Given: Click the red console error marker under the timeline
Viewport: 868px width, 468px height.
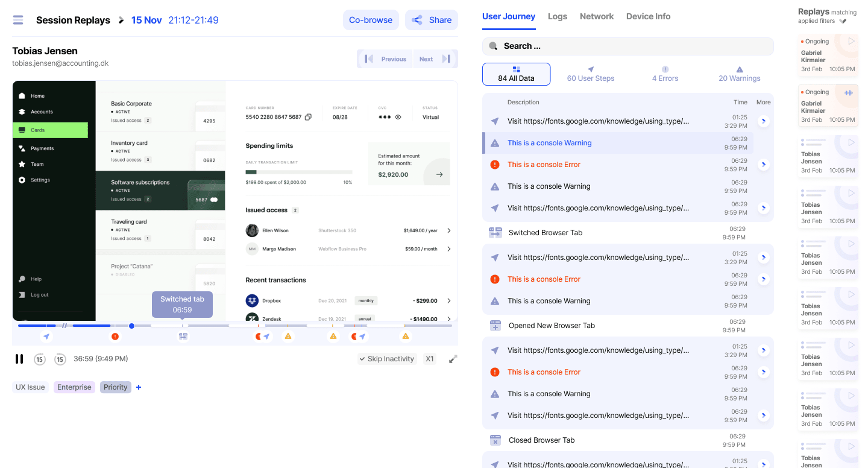Looking at the screenshot, I should [x=115, y=337].
